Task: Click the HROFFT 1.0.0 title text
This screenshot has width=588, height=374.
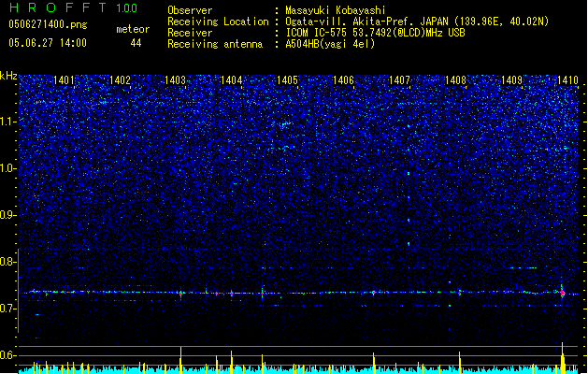Action: coord(74,7)
